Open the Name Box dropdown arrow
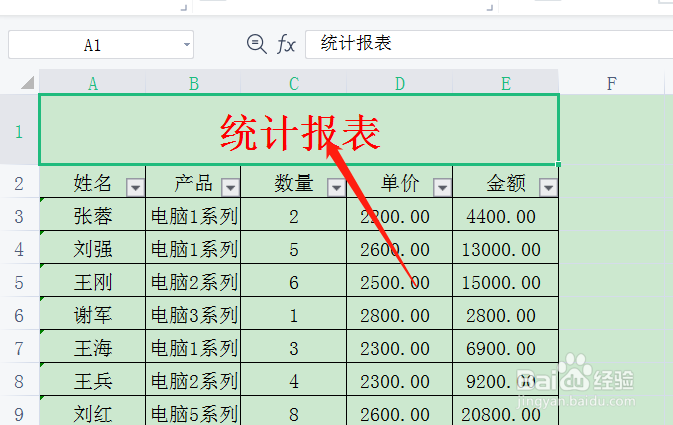Screen dimensions: 673x425 click(x=187, y=44)
